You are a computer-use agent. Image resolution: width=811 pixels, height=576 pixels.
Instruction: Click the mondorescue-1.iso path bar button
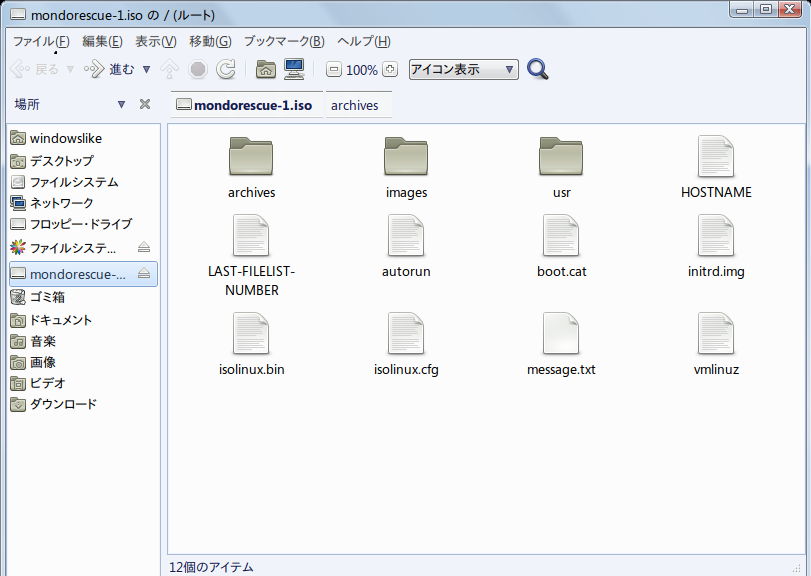[245, 105]
